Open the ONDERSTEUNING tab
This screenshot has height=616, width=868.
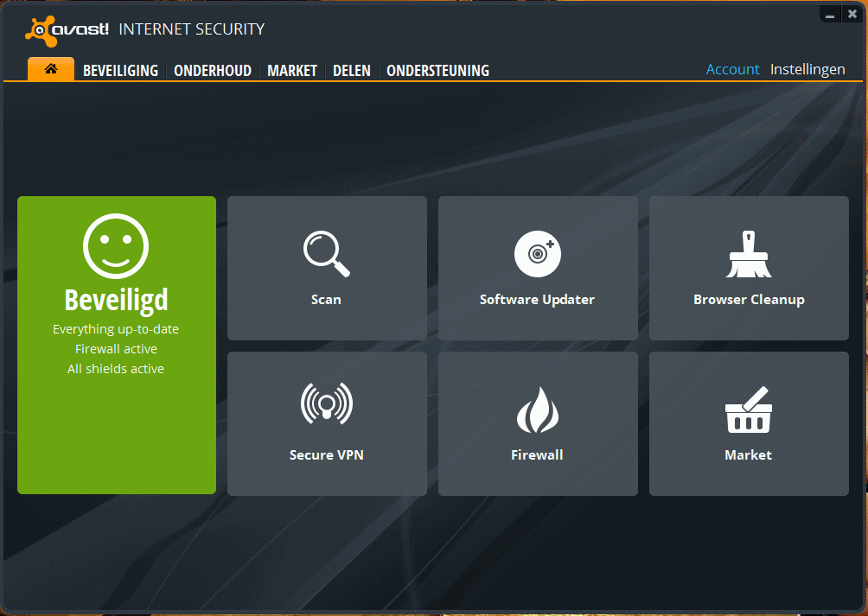coord(437,71)
